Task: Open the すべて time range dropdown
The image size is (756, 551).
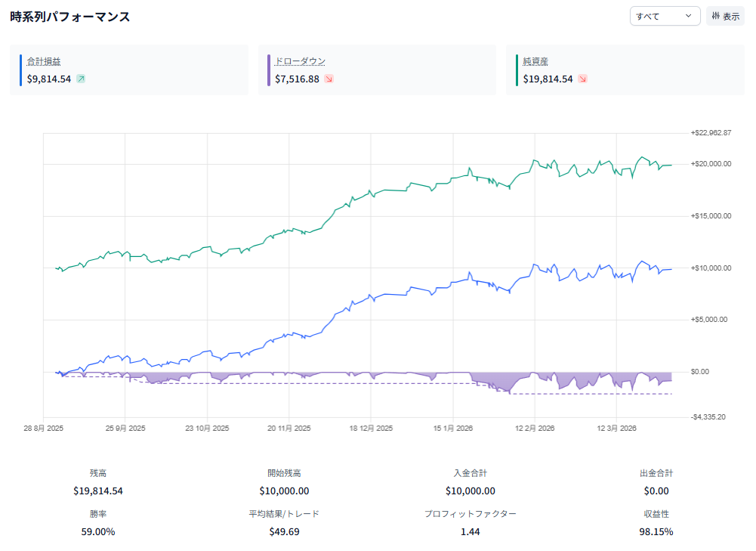Action: [665, 16]
